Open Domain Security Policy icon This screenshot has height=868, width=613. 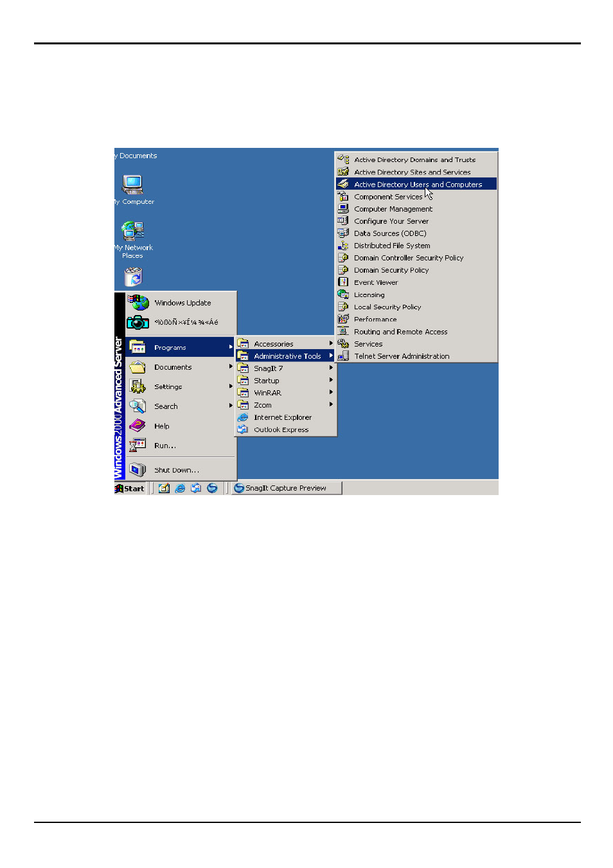click(x=343, y=270)
